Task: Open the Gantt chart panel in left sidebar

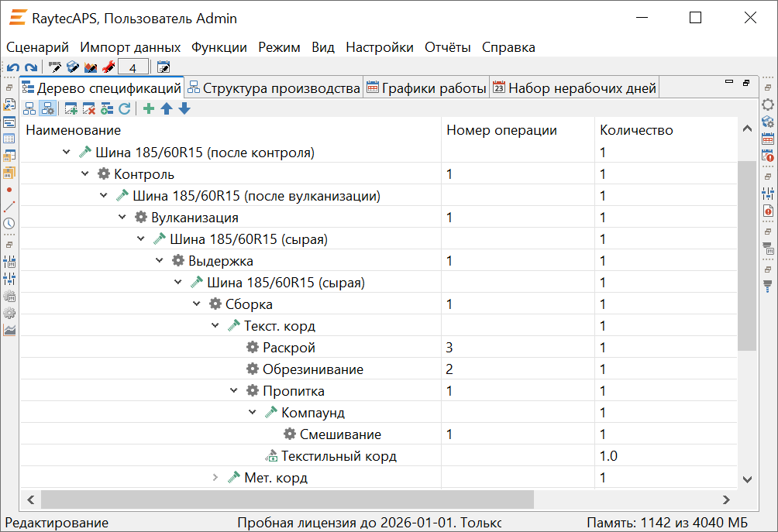Action: [x=9, y=122]
